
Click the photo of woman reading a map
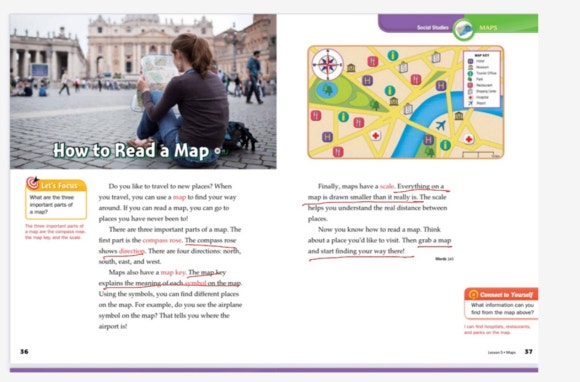[x=143, y=91]
